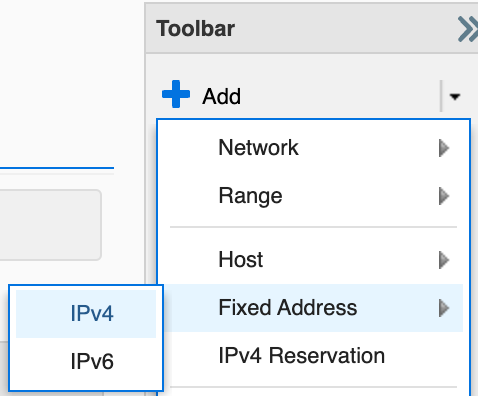This screenshot has width=478, height=396.
Task: Click the blue plus Add icon
Action: 176,94
